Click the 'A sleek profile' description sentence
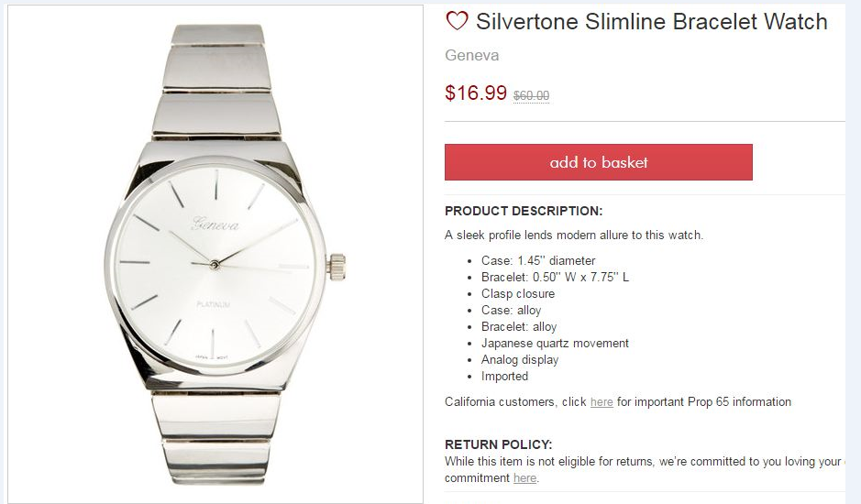 (x=574, y=236)
